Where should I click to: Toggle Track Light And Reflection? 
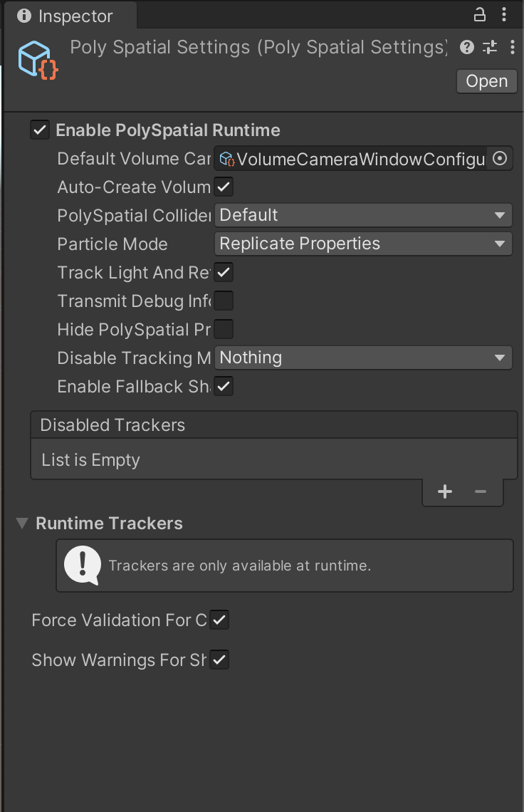[224, 272]
